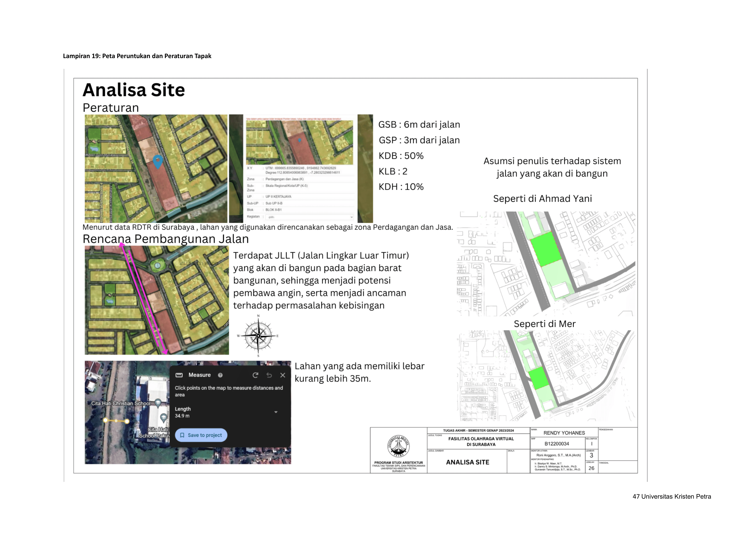Viewport: 756px width, 535px height.
Task: Click the compass rose graphic
Action: point(258,336)
